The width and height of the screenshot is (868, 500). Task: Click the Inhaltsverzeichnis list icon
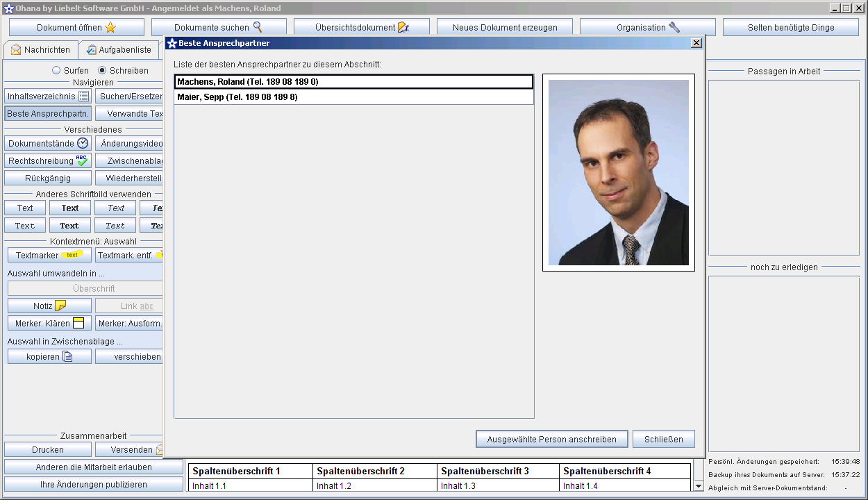[83, 97]
